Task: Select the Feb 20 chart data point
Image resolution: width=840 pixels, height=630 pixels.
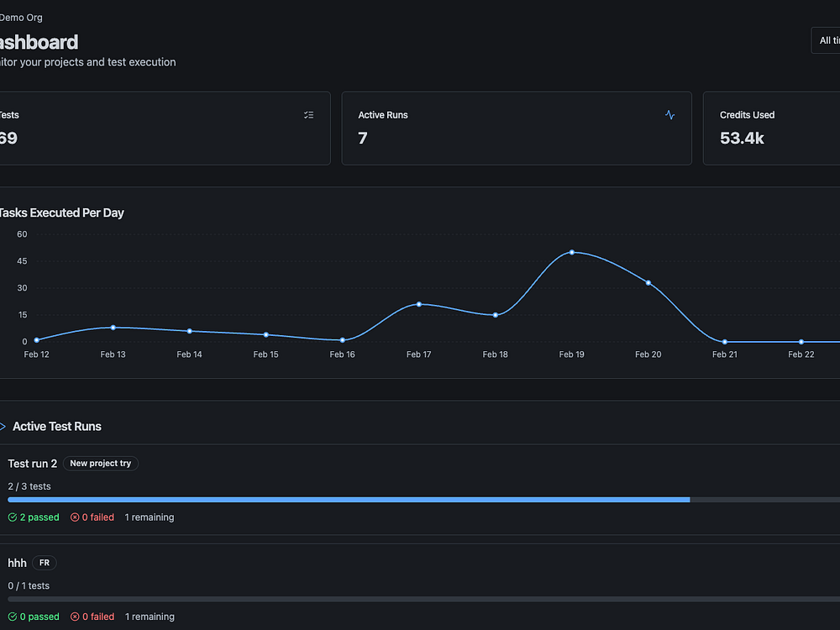Action: [x=648, y=283]
